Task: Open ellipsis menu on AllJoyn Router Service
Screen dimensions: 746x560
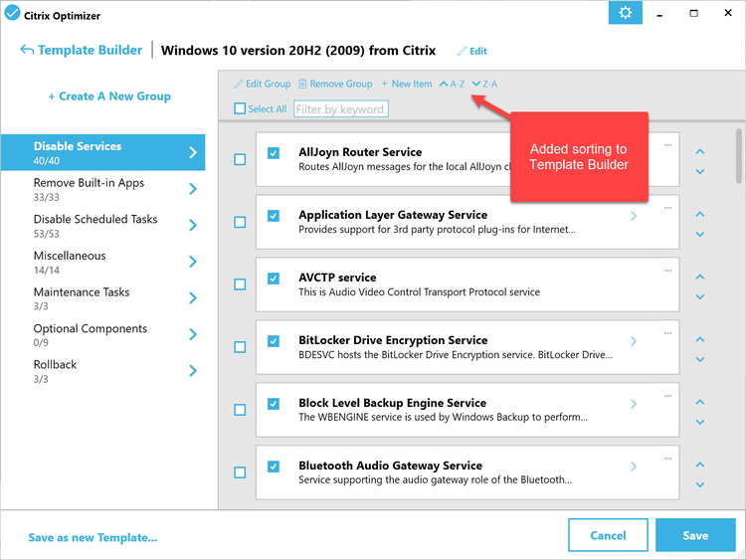Action: [x=668, y=144]
